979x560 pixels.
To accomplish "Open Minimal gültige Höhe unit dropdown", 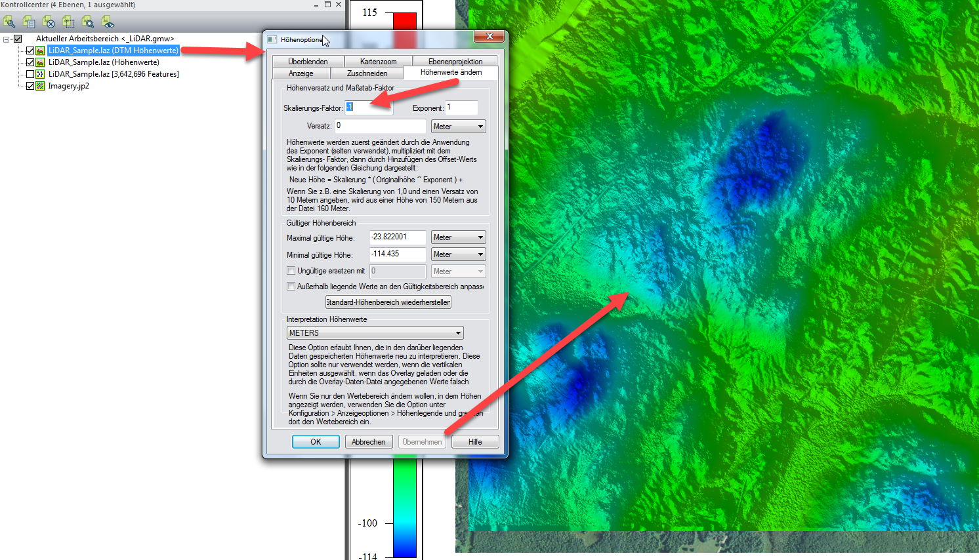I will point(458,254).
